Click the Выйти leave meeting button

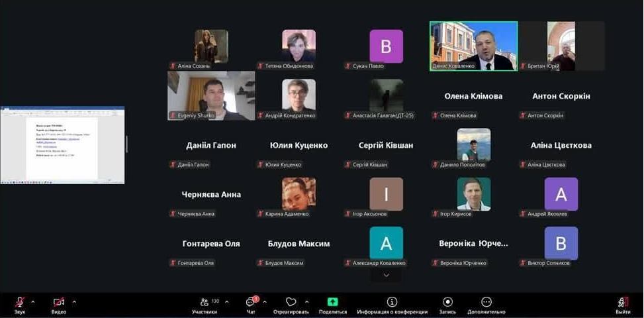coord(623,303)
